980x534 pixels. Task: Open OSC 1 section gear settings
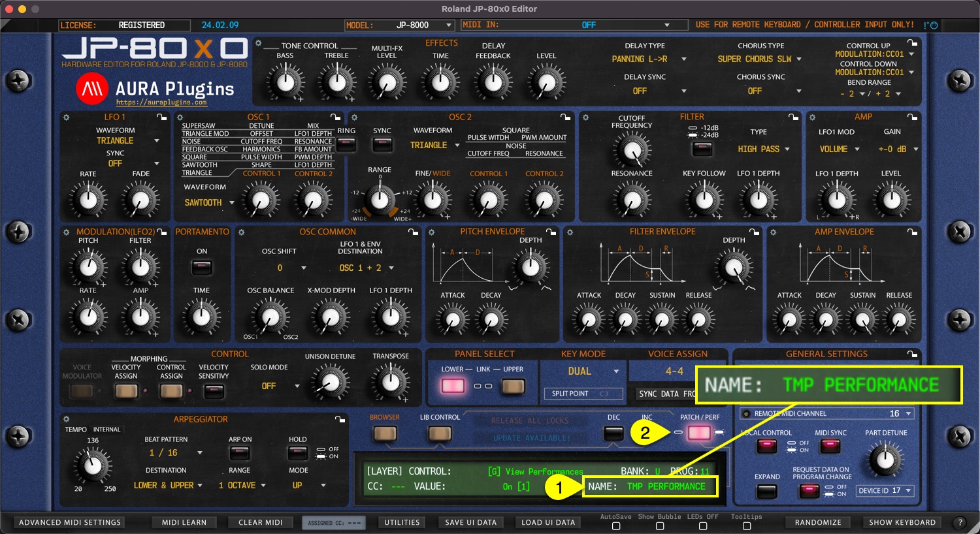tap(180, 118)
